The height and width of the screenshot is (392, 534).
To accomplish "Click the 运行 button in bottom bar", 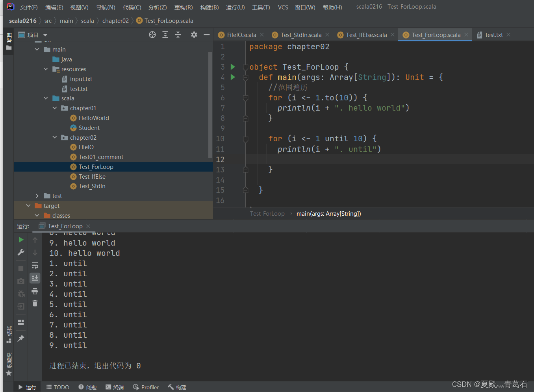I will [27, 387].
